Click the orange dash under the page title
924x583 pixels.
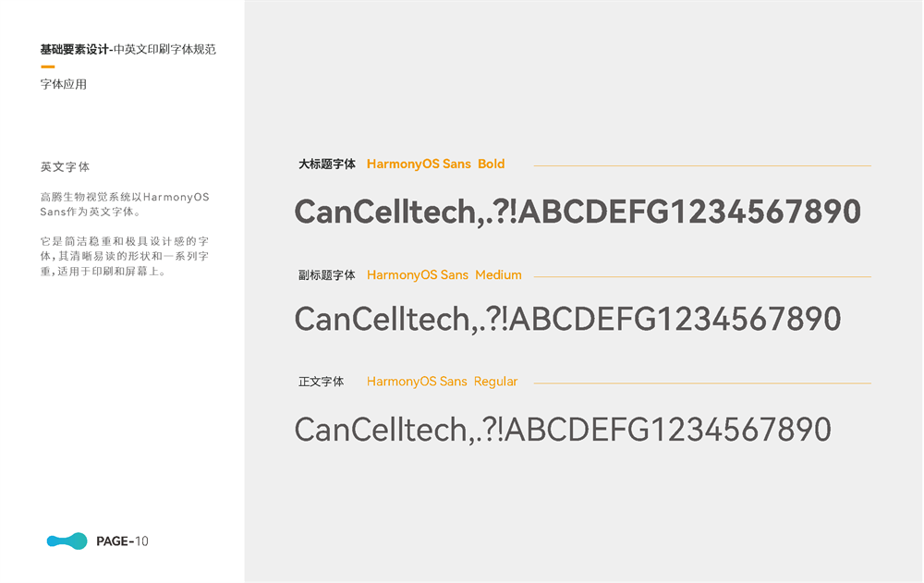pyautogui.click(x=47, y=67)
